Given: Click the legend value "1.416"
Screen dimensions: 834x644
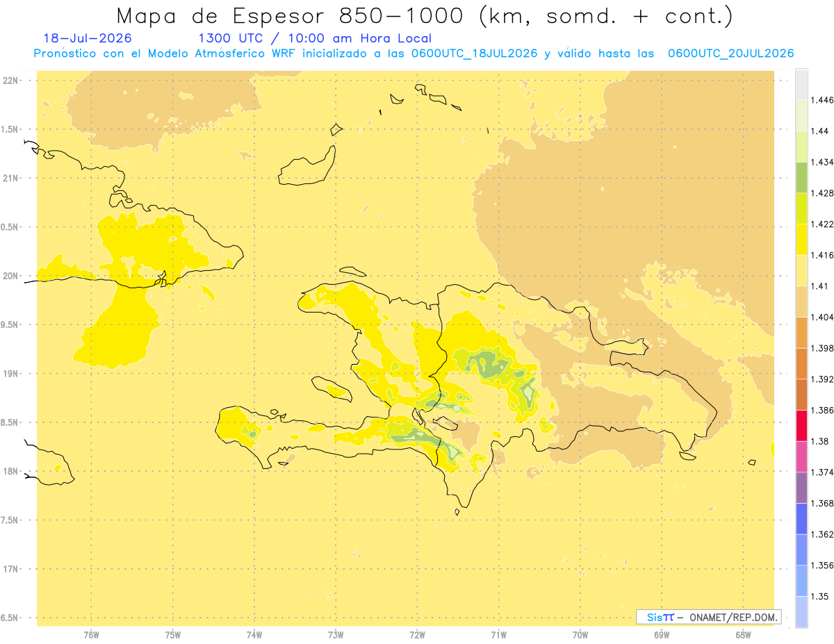Looking at the screenshot, I should [x=822, y=255].
